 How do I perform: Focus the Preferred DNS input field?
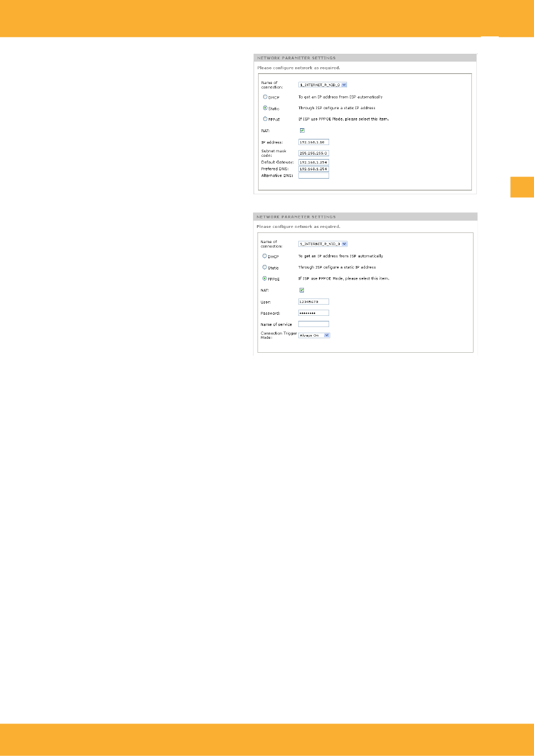(313, 169)
